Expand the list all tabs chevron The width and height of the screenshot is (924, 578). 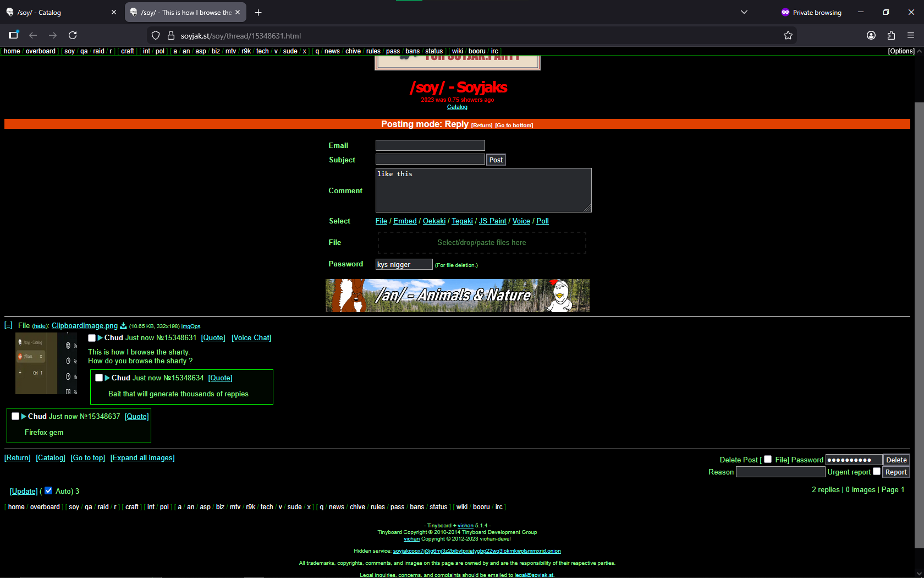click(744, 12)
